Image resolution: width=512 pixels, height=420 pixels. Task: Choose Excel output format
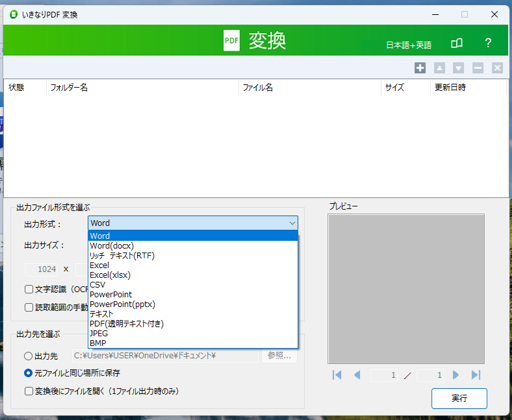(x=193, y=266)
